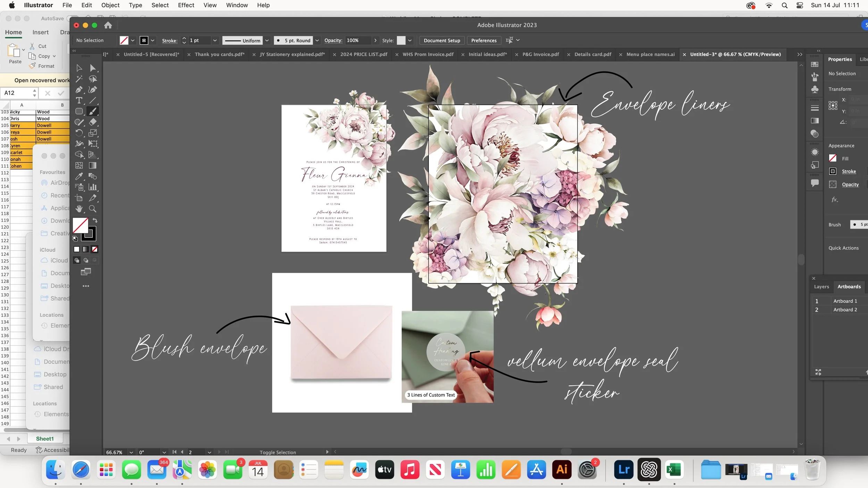Viewport: 868px width, 488px height.
Task: Activate the Pen tool
Action: pos(79,90)
